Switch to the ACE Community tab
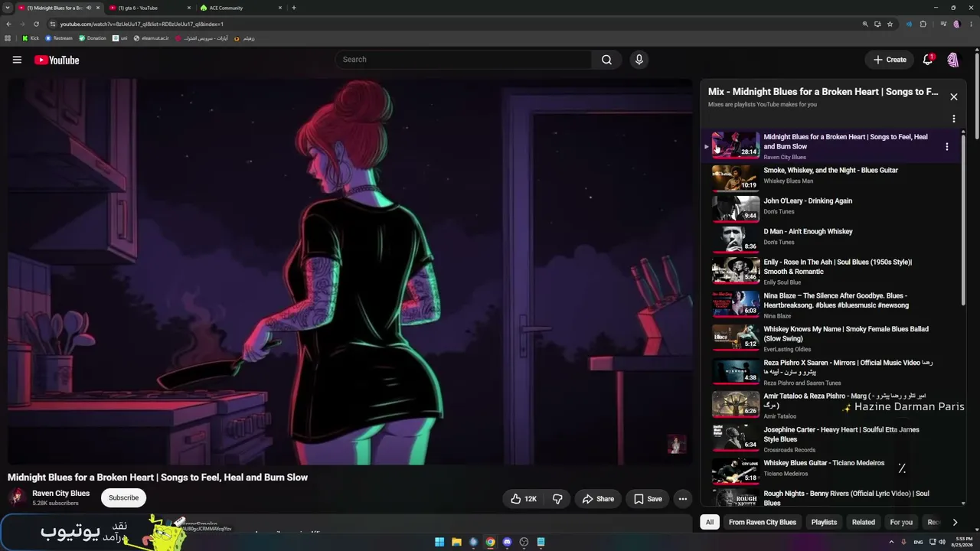980x551 pixels. tap(240, 8)
